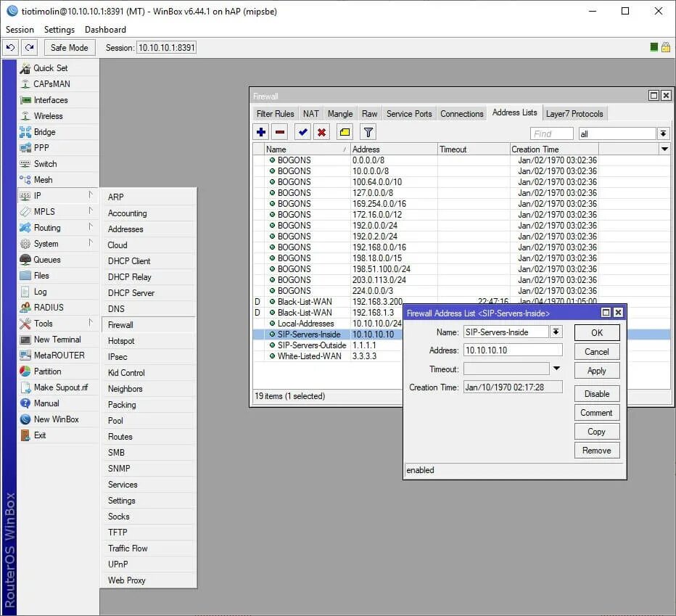Select Firewall in the IP submenu
Image resolution: width=676 pixels, height=616 pixels.
point(148,325)
